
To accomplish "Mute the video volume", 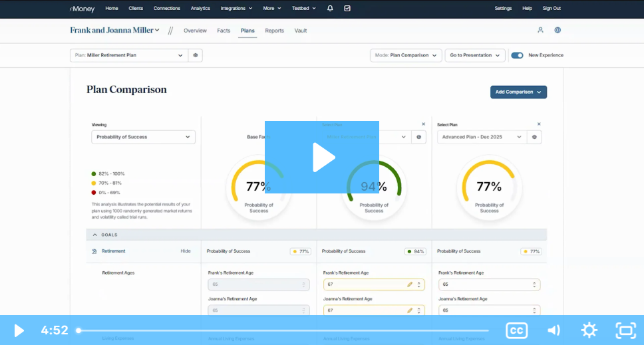I will point(554,330).
